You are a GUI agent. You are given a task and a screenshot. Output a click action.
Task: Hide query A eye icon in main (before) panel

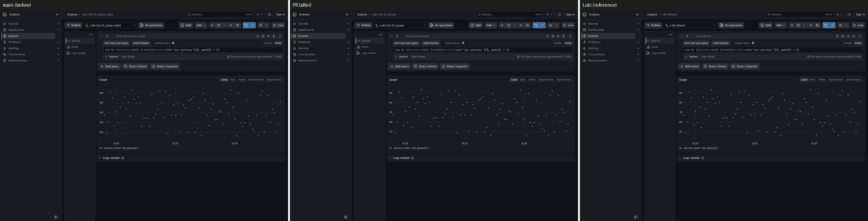click(268, 36)
